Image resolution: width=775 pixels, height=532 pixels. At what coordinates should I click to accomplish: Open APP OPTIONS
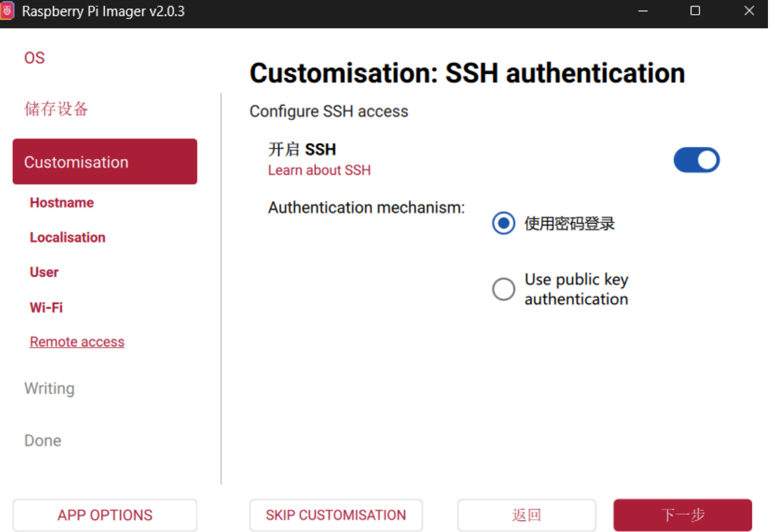pyautogui.click(x=105, y=515)
